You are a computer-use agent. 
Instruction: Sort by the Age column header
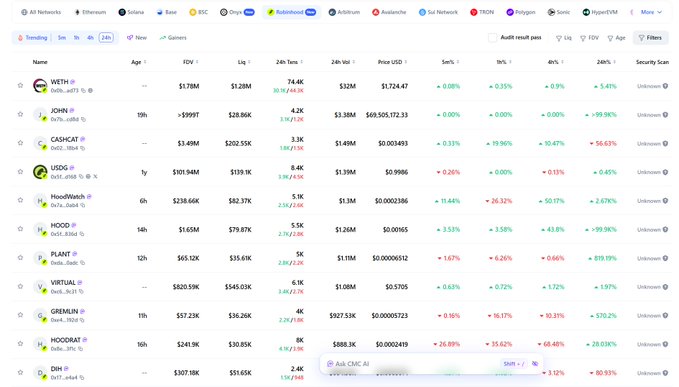tap(139, 62)
